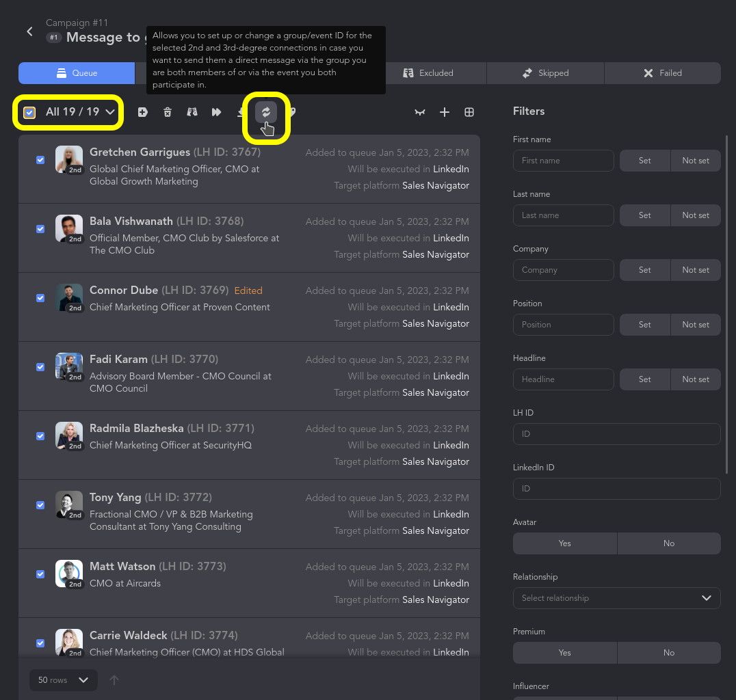Open the 50 rows page size dropdown

click(63, 680)
